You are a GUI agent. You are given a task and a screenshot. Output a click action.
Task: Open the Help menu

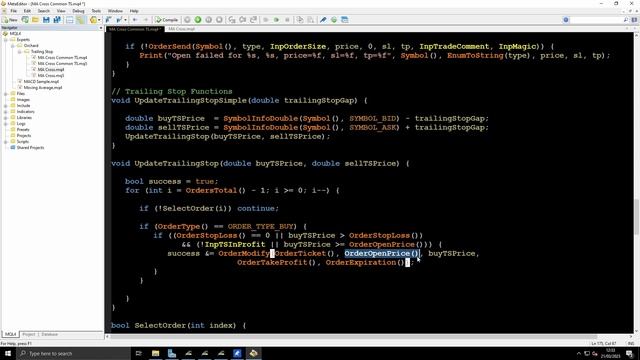(x=134, y=11)
